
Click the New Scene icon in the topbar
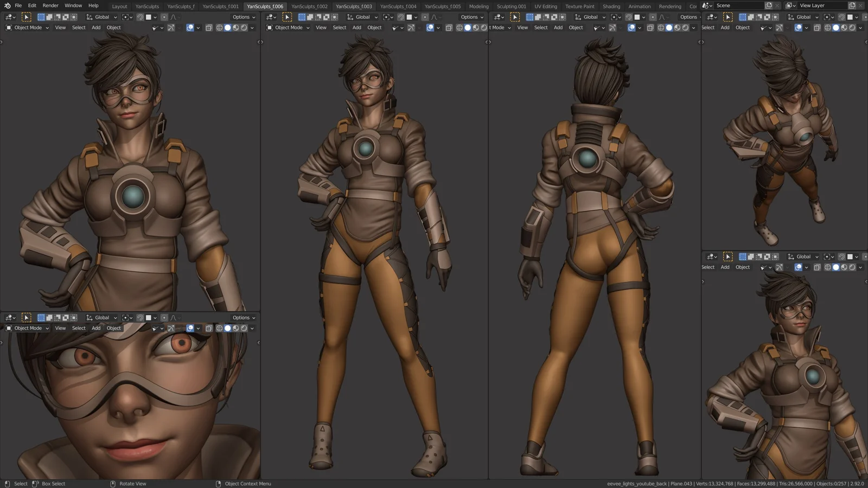(768, 5)
